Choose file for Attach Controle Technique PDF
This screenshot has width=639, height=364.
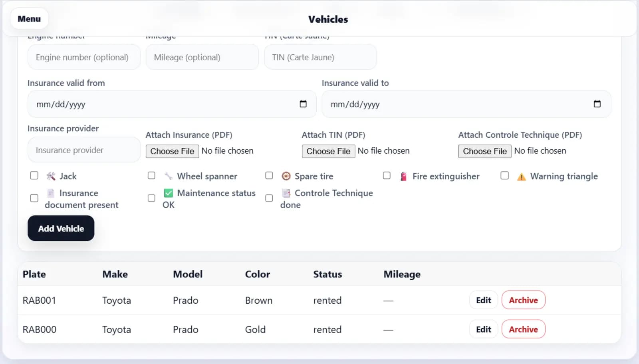point(484,151)
